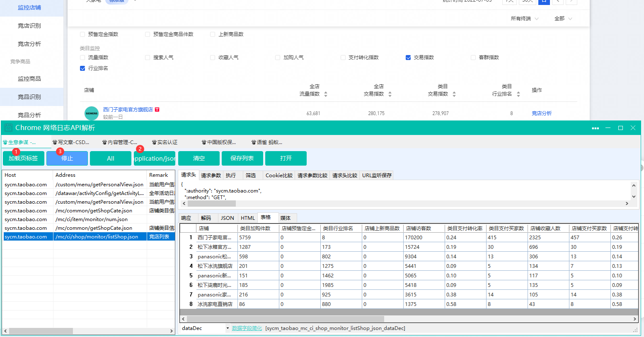
Task: Open the three-dots menu in title bar
Action: (596, 128)
